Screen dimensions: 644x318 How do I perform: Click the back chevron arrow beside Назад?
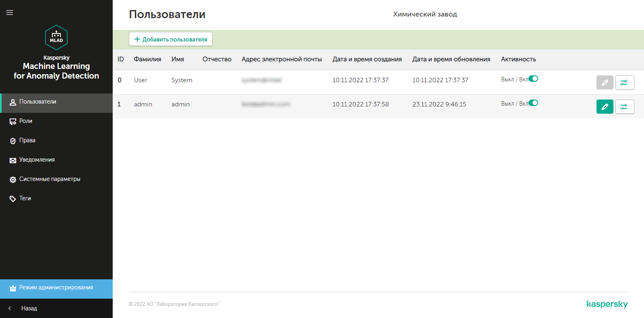click(x=10, y=308)
